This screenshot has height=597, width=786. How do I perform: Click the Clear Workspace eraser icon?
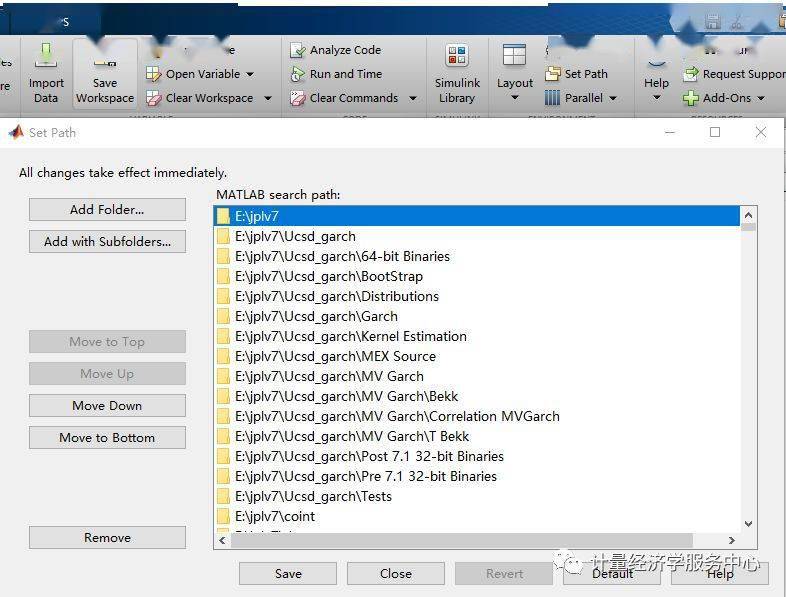pos(153,98)
